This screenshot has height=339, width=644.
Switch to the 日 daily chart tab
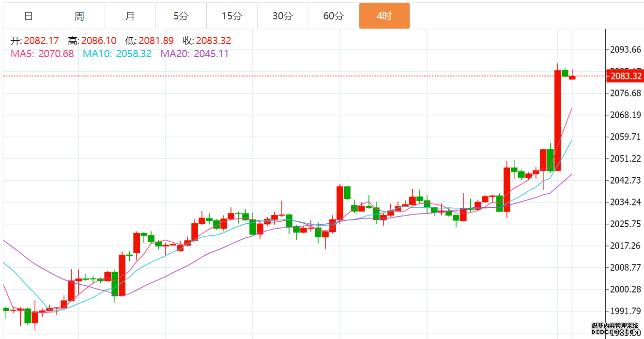pos(29,16)
